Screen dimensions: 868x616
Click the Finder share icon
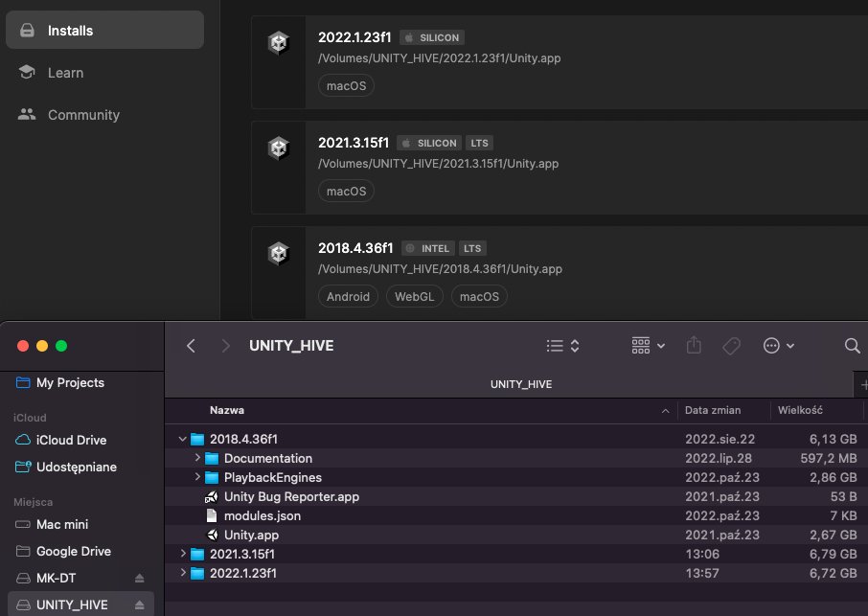coord(694,346)
